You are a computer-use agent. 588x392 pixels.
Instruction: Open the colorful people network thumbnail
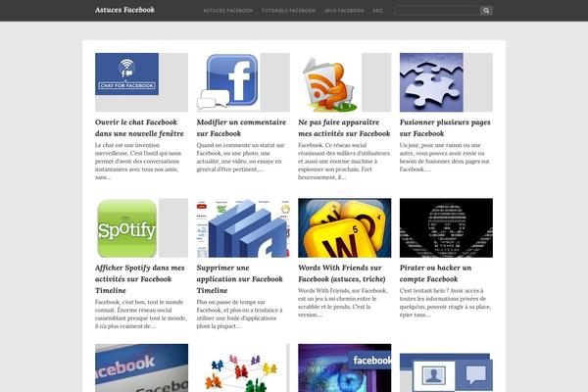point(243,368)
